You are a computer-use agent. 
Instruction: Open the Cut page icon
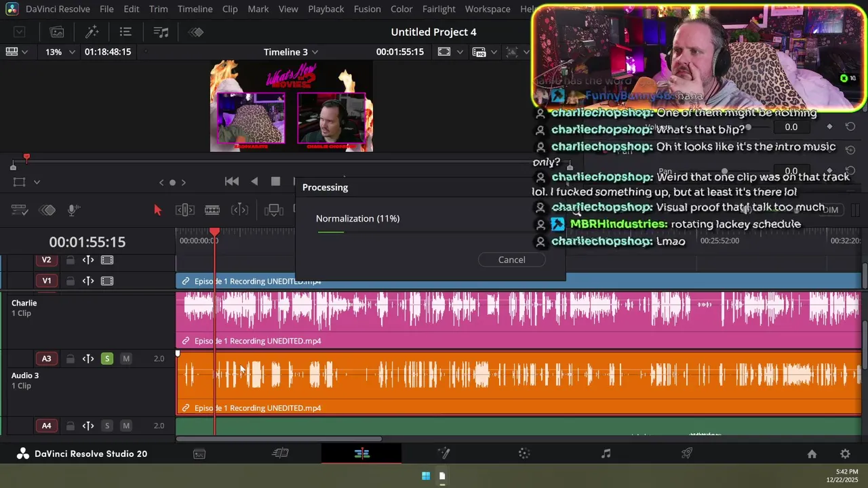280,454
